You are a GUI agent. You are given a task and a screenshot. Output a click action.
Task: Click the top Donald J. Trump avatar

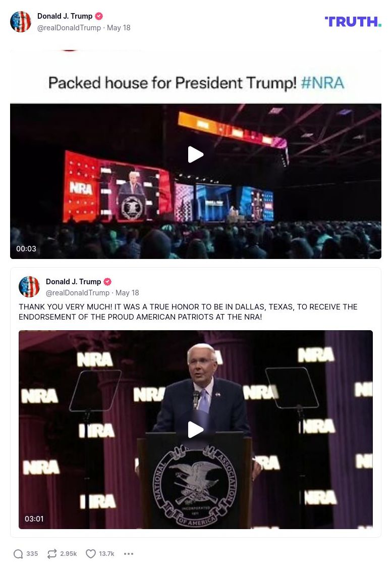(21, 22)
